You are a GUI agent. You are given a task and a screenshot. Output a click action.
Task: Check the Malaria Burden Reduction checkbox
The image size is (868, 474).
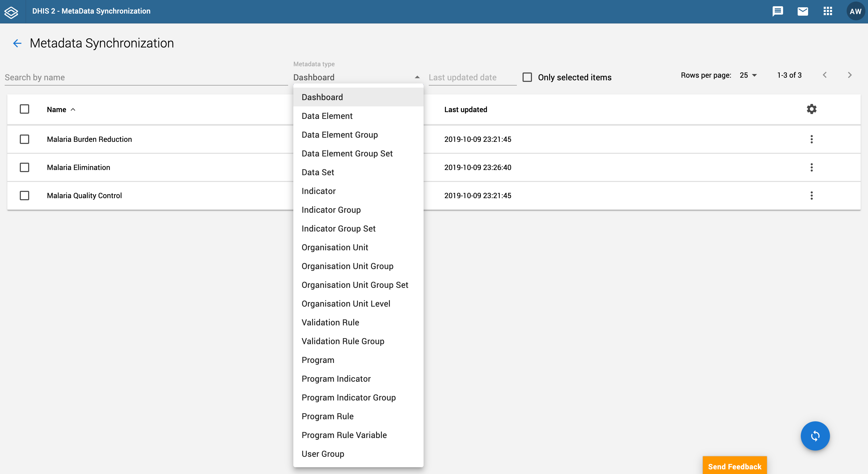[x=24, y=139]
